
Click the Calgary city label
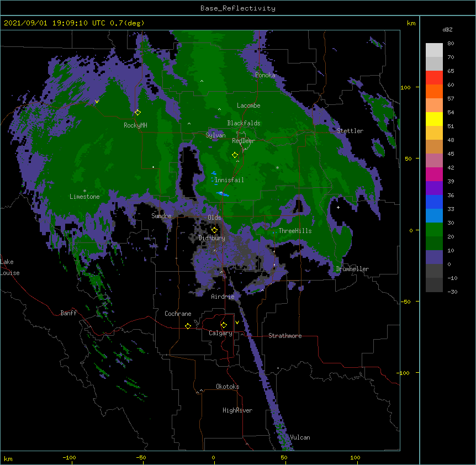coord(220,333)
